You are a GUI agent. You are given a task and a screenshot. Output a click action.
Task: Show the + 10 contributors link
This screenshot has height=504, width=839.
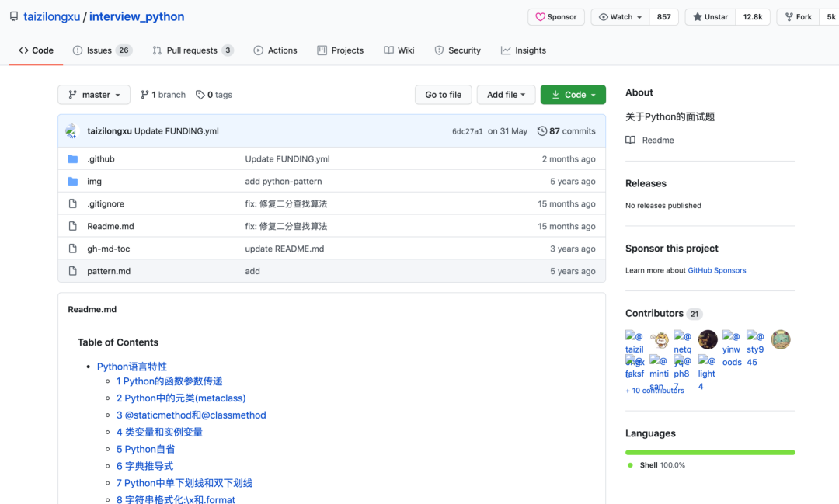click(654, 391)
